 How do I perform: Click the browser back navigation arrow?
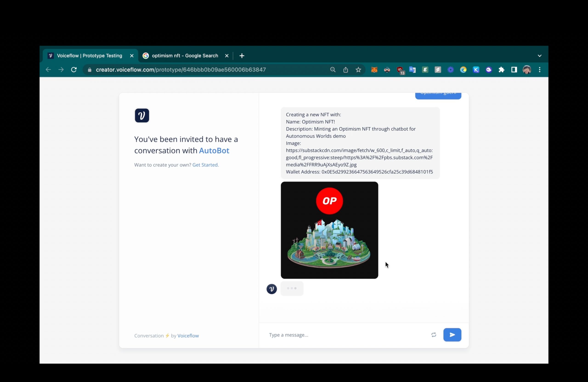point(48,69)
